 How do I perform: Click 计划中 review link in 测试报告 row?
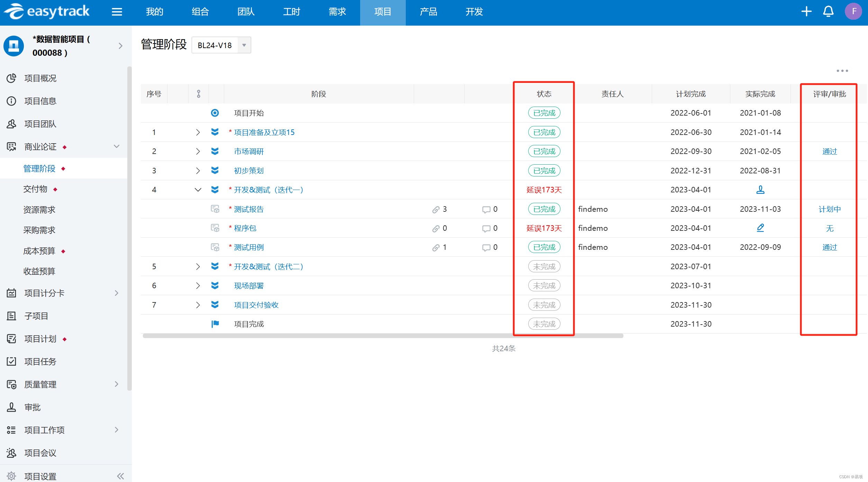830,209
